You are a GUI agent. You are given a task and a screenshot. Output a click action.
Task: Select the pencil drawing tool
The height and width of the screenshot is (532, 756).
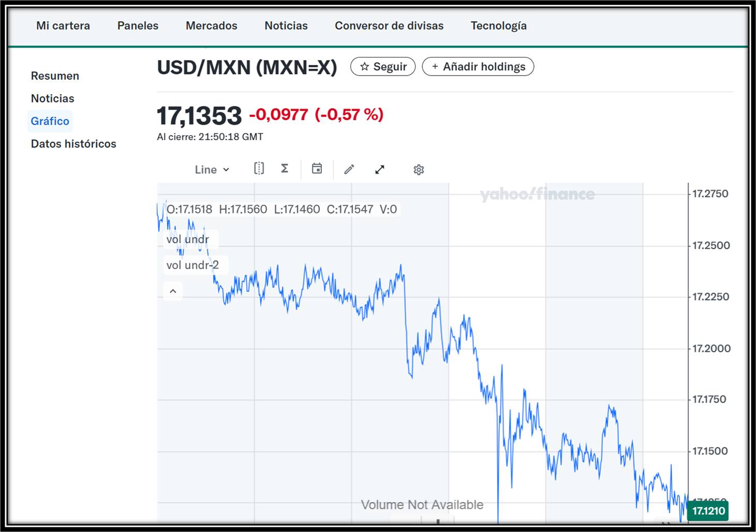[349, 169]
